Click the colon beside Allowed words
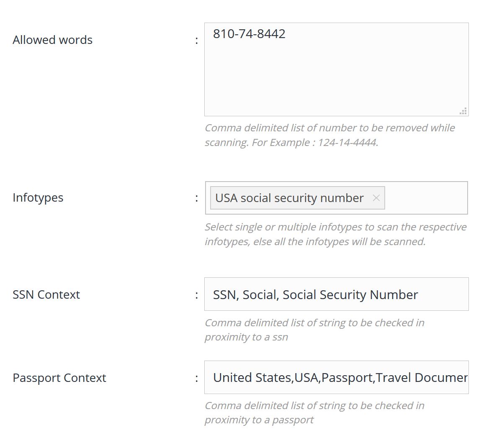The height and width of the screenshot is (448, 494). (196, 40)
